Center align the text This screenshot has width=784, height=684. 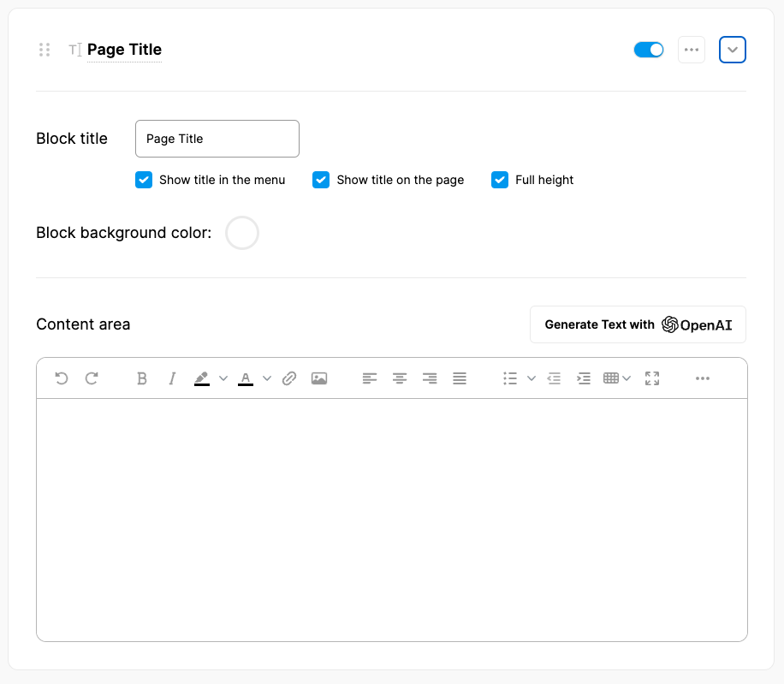(x=400, y=378)
